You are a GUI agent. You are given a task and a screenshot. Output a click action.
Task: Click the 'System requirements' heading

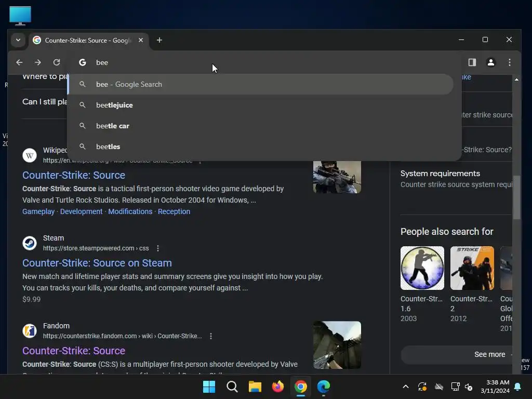coord(440,174)
